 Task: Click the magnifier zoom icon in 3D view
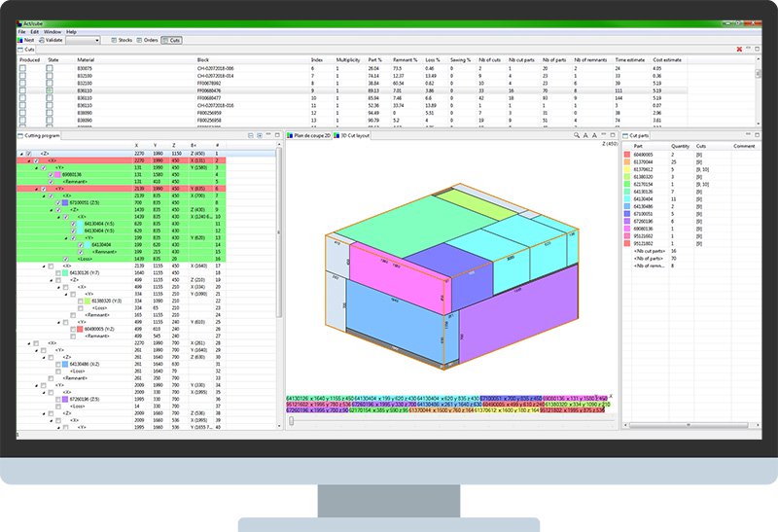coord(577,135)
